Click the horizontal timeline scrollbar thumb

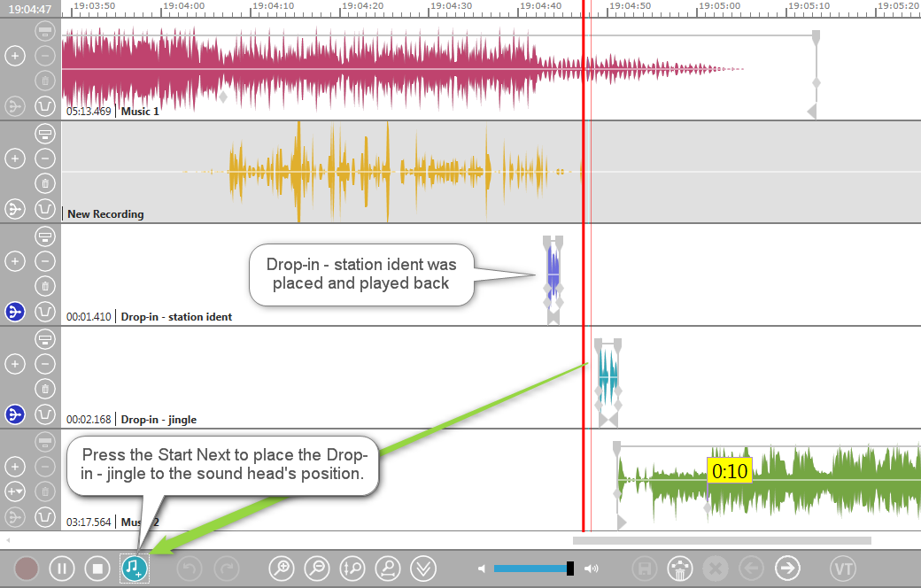tap(722, 540)
